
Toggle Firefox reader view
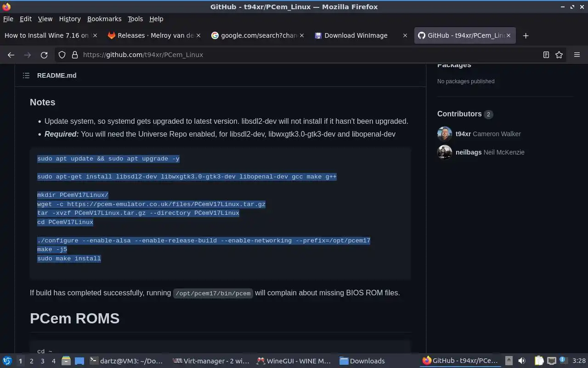[546, 55]
